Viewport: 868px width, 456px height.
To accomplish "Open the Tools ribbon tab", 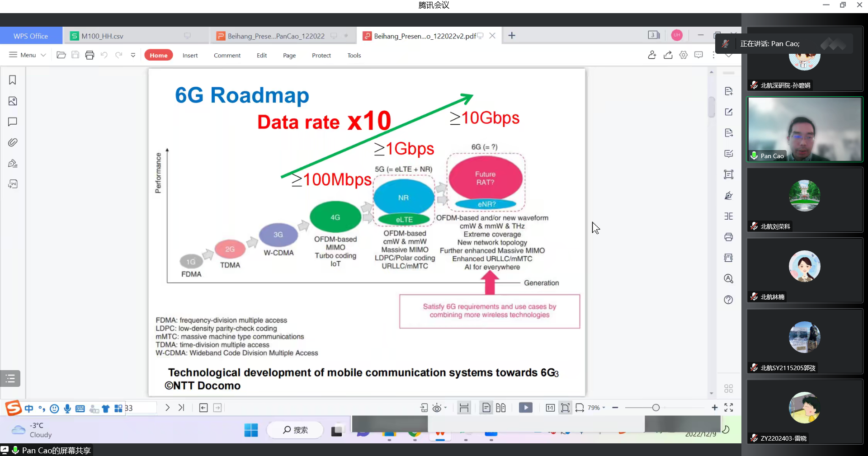I will coord(354,55).
